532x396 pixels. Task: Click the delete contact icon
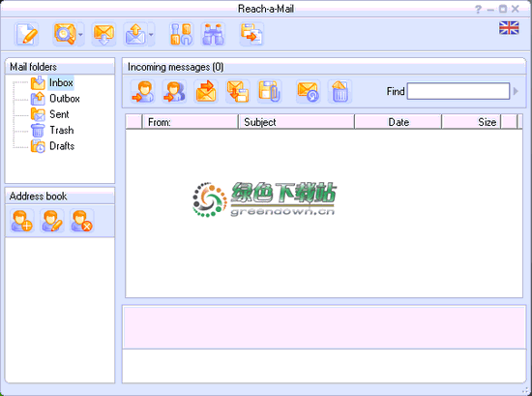82,221
